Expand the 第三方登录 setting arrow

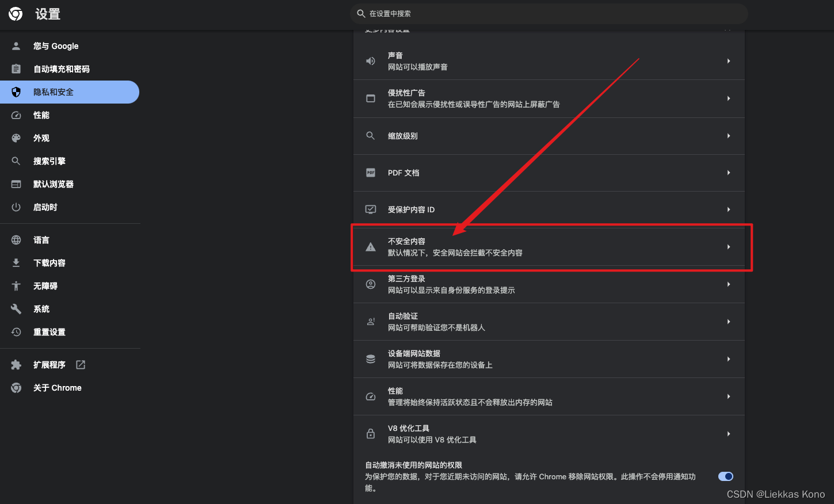point(729,284)
